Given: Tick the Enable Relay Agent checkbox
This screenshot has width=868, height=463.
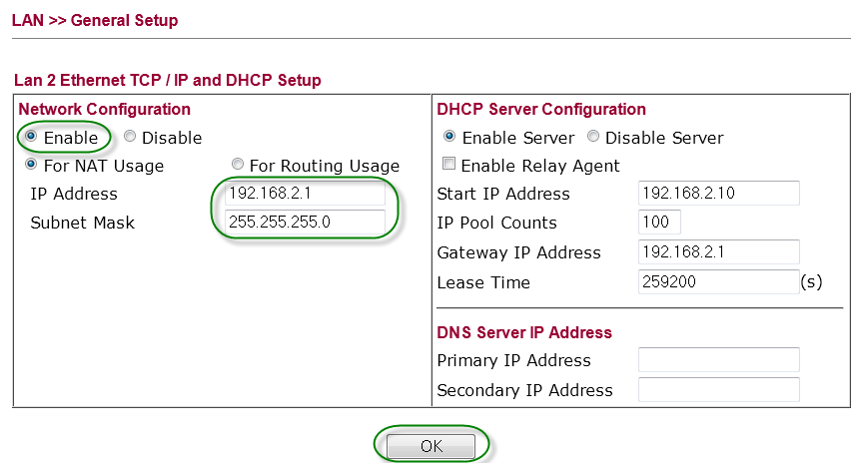Looking at the screenshot, I should click(x=448, y=165).
